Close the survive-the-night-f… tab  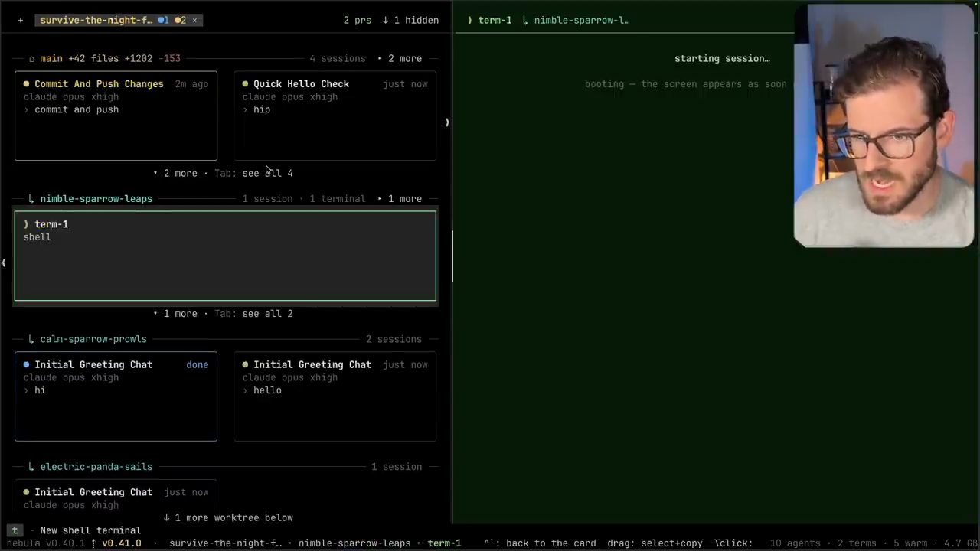194,21
